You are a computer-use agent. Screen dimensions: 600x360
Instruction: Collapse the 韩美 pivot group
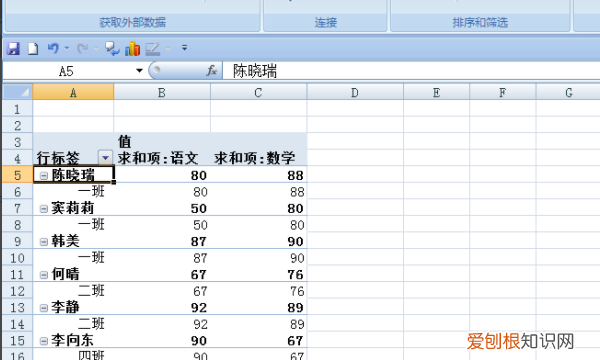(x=44, y=241)
